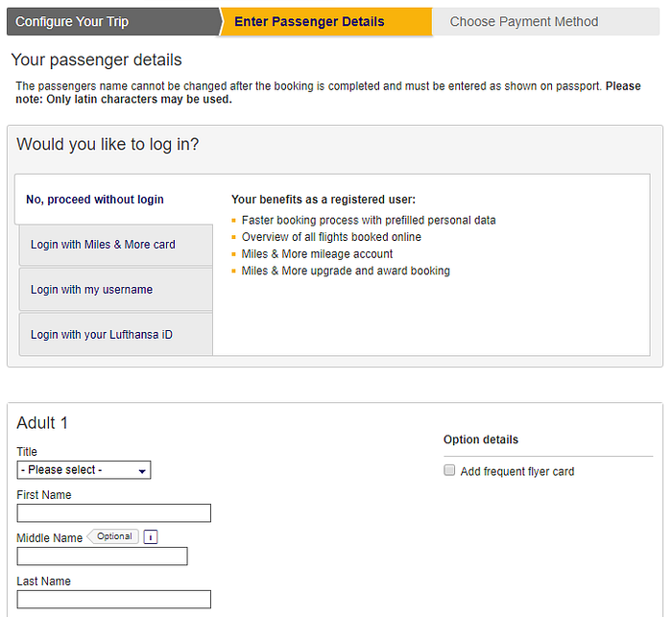The height and width of the screenshot is (617, 672).
Task: Open the Title 'Please select' combo box
Action: (x=84, y=470)
